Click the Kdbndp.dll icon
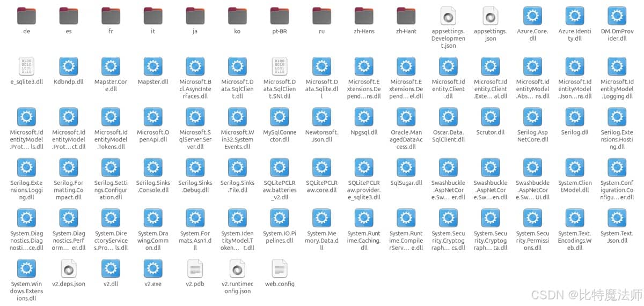 [x=69, y=66]
